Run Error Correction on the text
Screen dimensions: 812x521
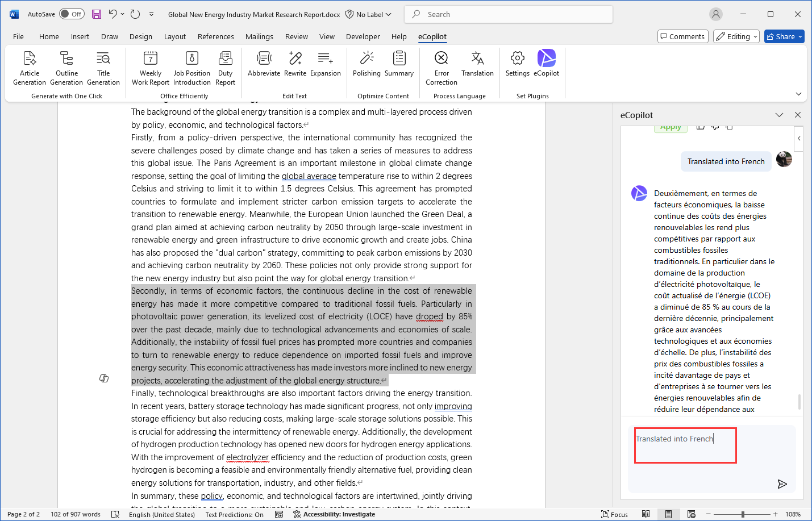coord(442,59)
